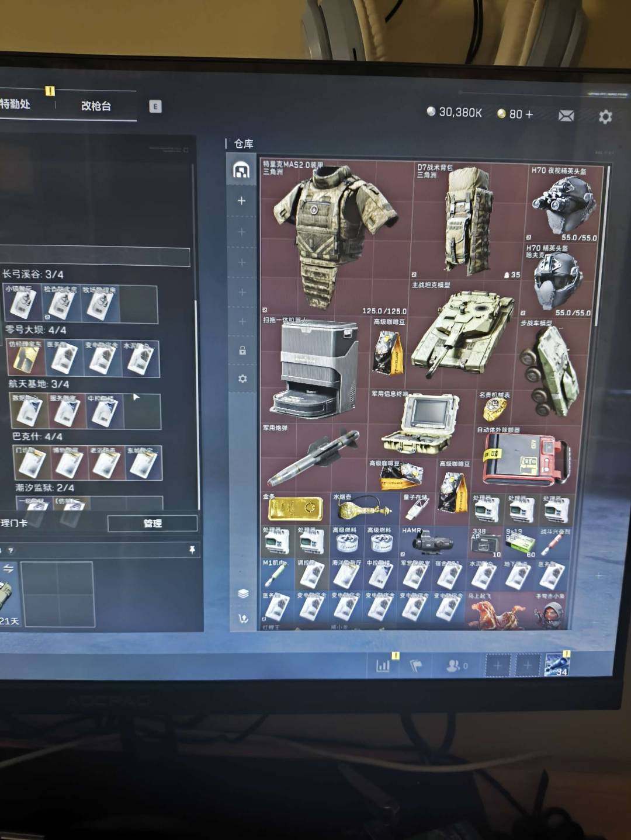Select the main warehouse stash icon
631x840 pixels.
tap(241, 170)
